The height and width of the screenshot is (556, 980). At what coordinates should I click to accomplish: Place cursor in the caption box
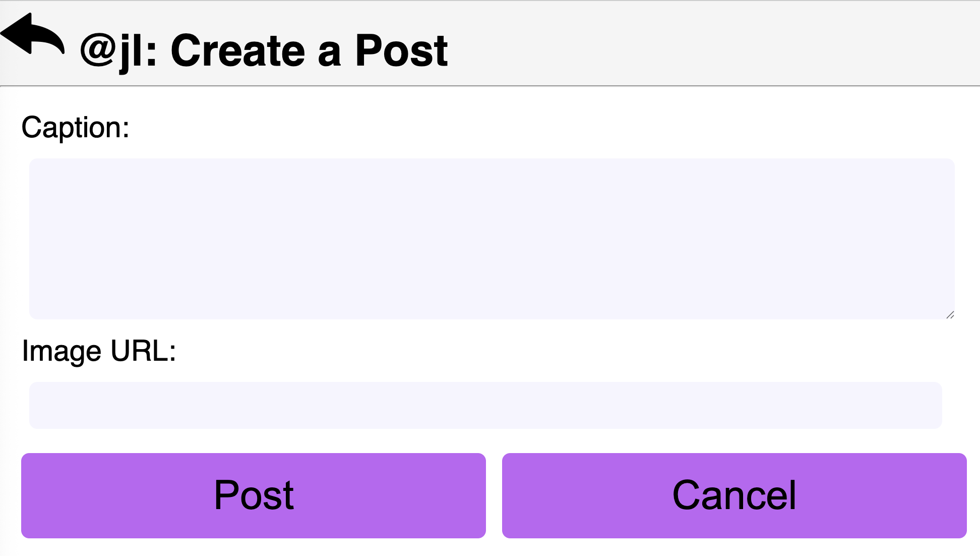pyautogui.click(x=492, y=238)
